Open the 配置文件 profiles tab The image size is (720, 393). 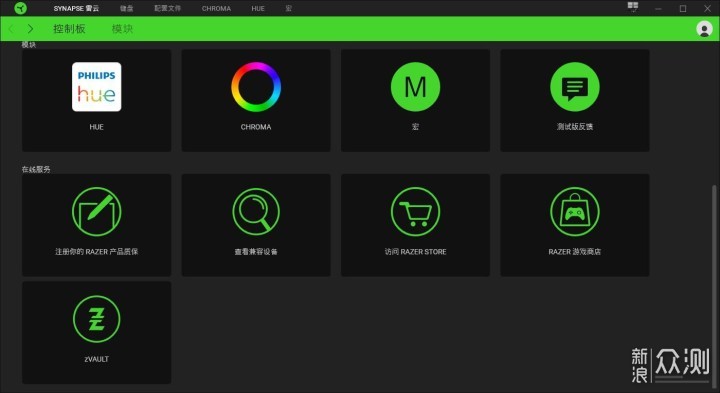[168, 8]
